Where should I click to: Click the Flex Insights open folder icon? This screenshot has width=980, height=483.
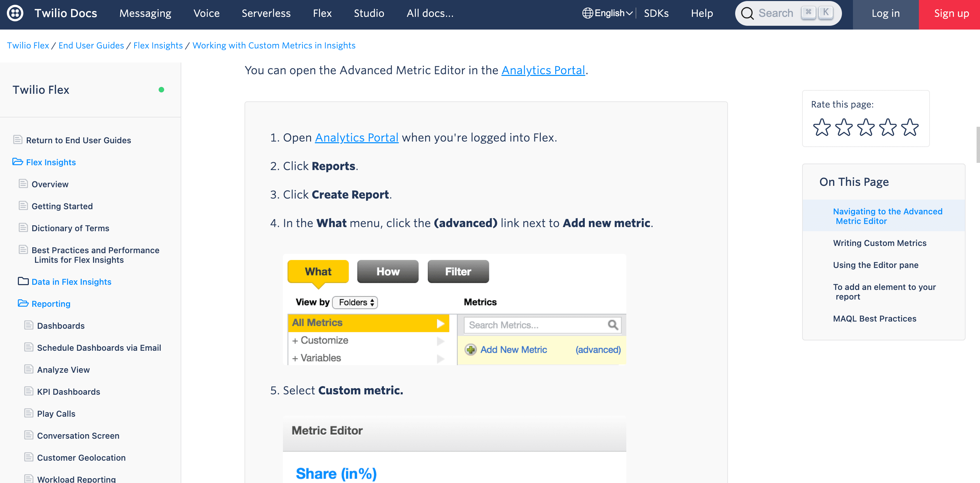[x=18, y=162]
